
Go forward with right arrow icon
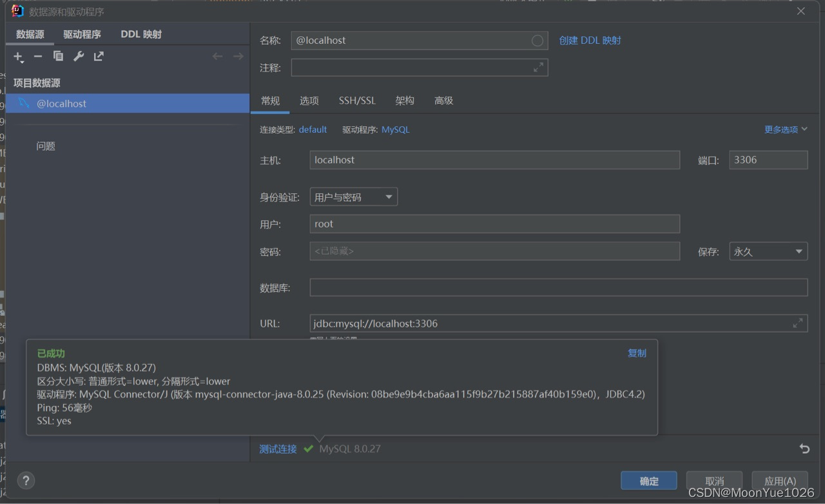(x=238, y=57)
